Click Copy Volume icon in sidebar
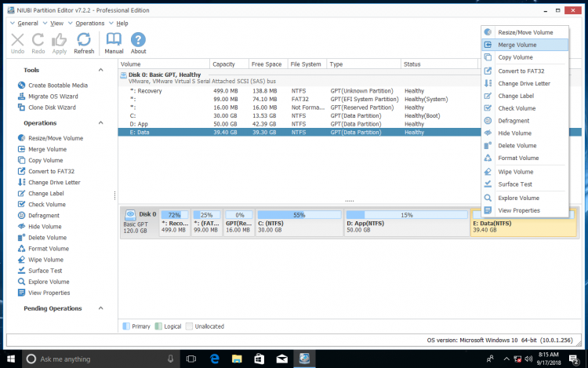The width and height of the screenshot is (588, 368). pyautogui.click(x=21, y=160)
